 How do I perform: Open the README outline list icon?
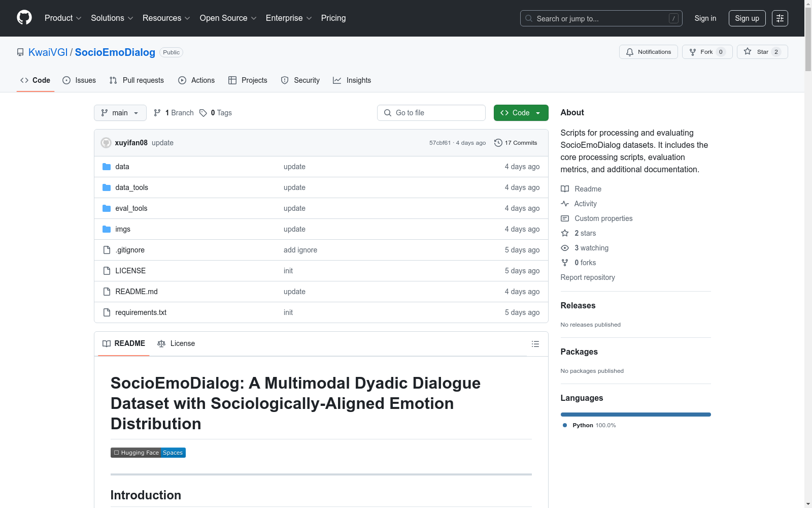coord(535,344)
